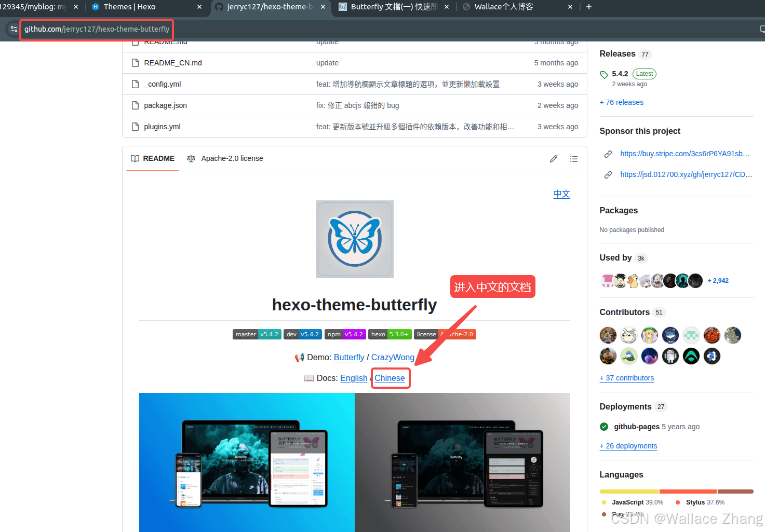The height and width of the screenshot is (532, 765).
Task: Click the release tag icon
Action: click(604, 75)
